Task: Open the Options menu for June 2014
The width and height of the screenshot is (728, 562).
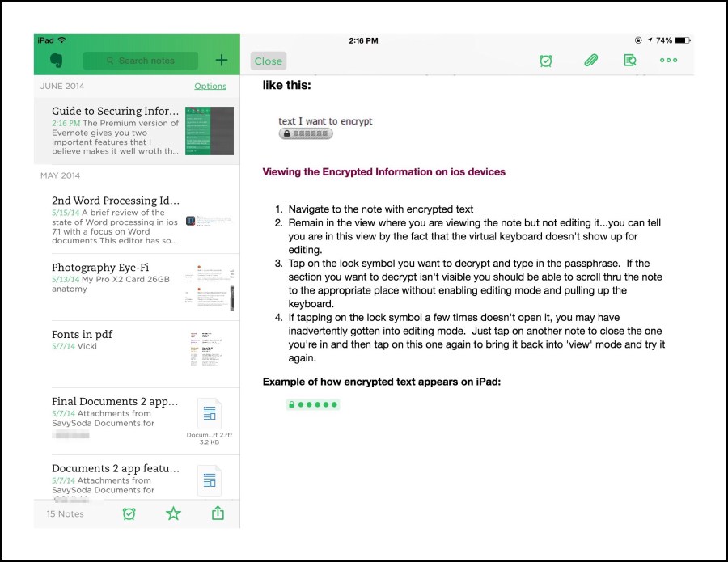Action: point(210,87)
